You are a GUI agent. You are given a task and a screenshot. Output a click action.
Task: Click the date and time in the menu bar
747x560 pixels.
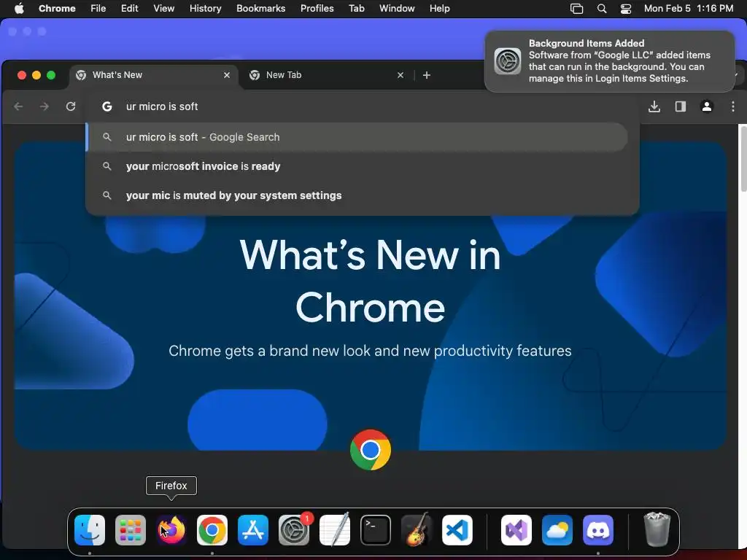[689, 9]
